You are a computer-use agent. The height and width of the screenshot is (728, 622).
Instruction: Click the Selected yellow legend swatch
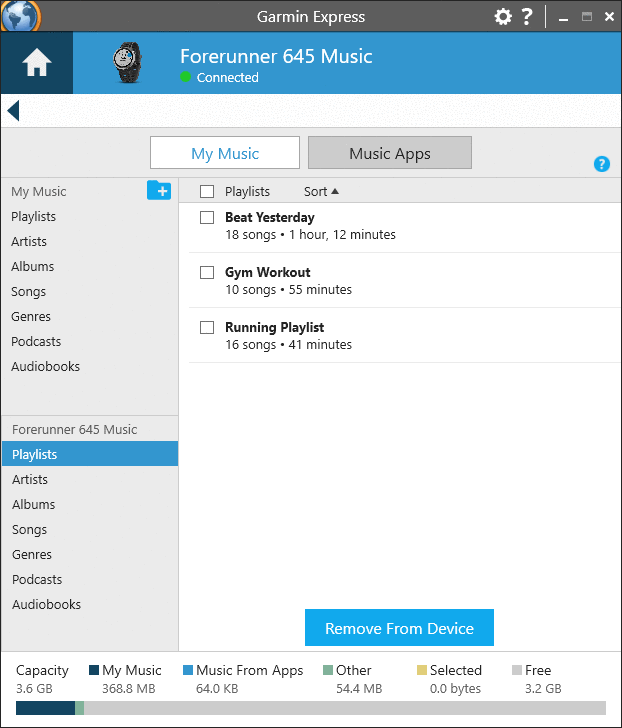(421, 670)
